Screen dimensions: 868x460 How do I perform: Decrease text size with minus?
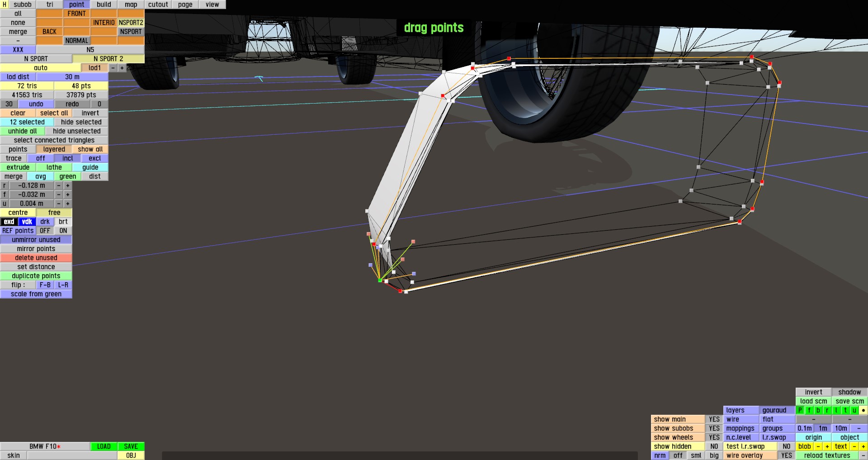coord(854,446)
